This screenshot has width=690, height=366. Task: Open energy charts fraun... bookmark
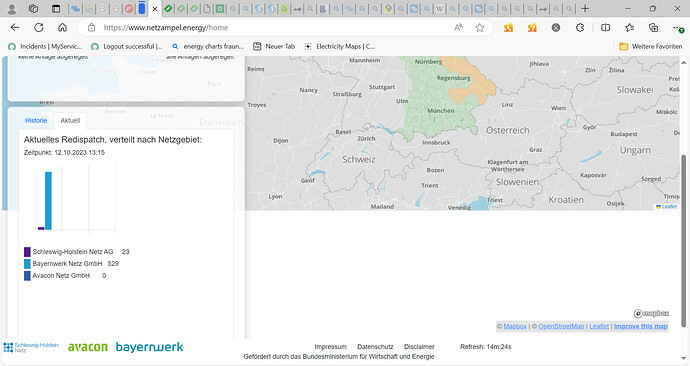click(208, 46)
